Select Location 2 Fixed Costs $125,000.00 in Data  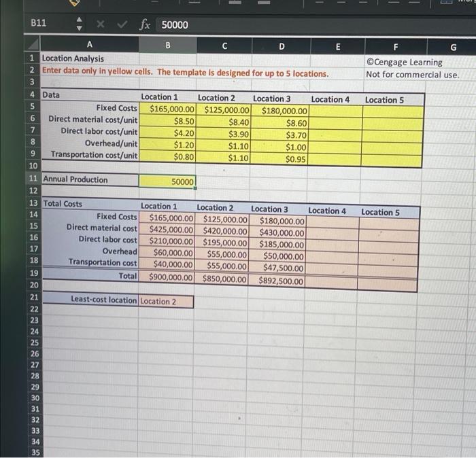pyautogui.click(x=224, y=109)
